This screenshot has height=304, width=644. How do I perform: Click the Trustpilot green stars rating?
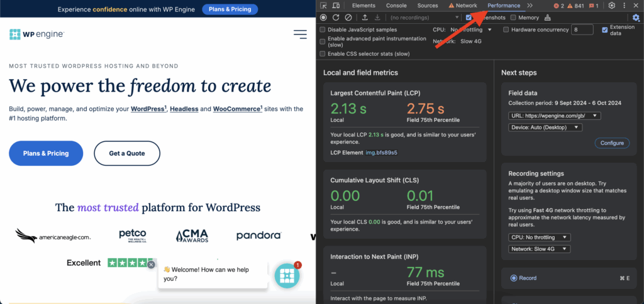(131, 263)
